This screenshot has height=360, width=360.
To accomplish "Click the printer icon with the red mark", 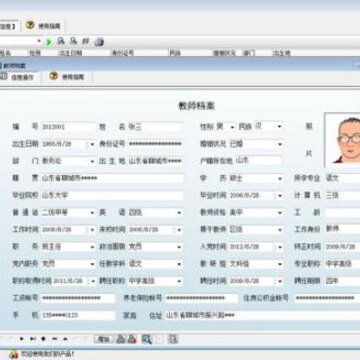I will [132, 339].
